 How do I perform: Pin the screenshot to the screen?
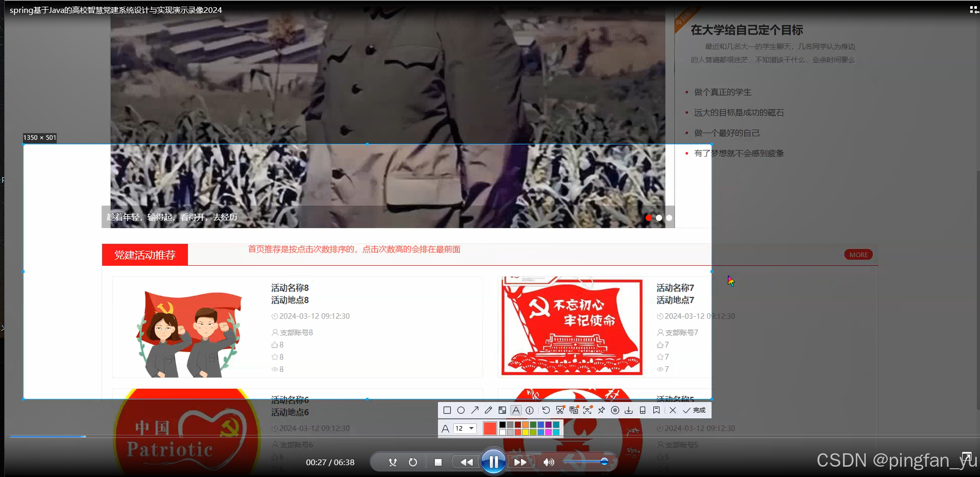point(601,411)
